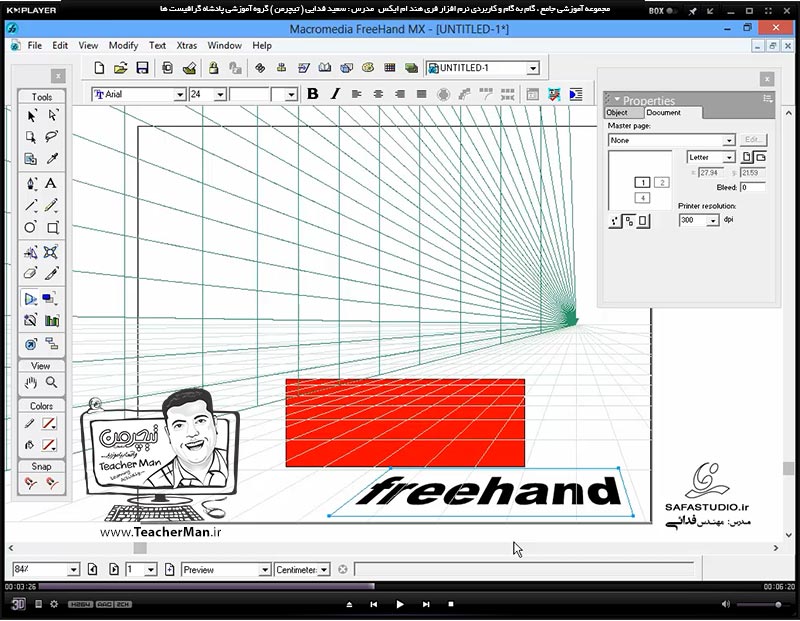Open the Swatches grid icon
Image resolution: width=800 pixels, height=621 pixels.
[x=390, y=68]
